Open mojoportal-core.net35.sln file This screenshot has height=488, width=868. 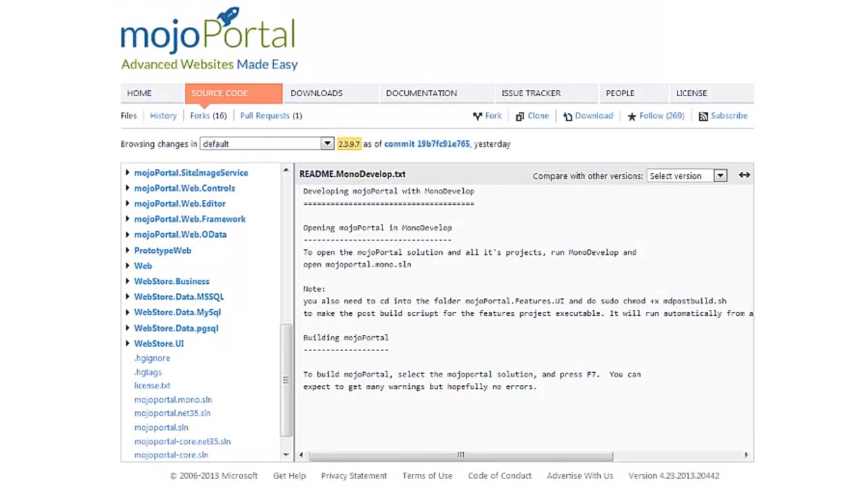182,441
